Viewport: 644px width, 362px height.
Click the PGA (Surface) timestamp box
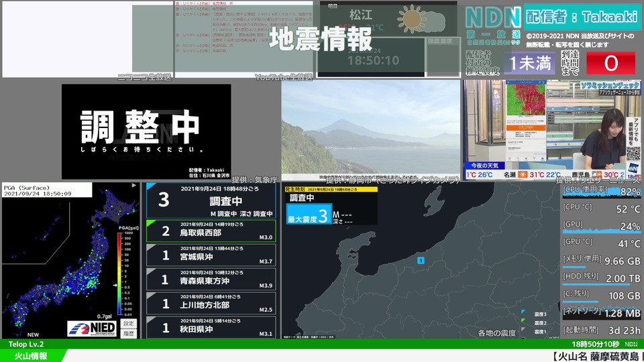pos(47,190)
